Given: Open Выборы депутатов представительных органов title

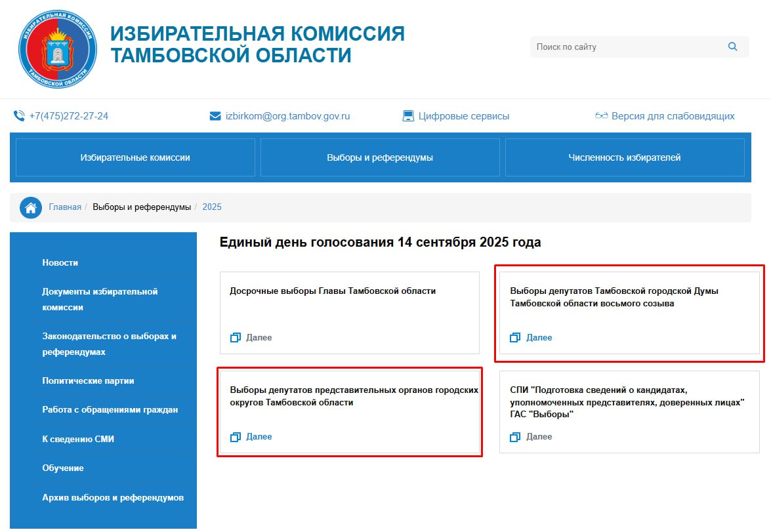Looking at the screenshot, I should pyautogui.click(x=354, y=396).
